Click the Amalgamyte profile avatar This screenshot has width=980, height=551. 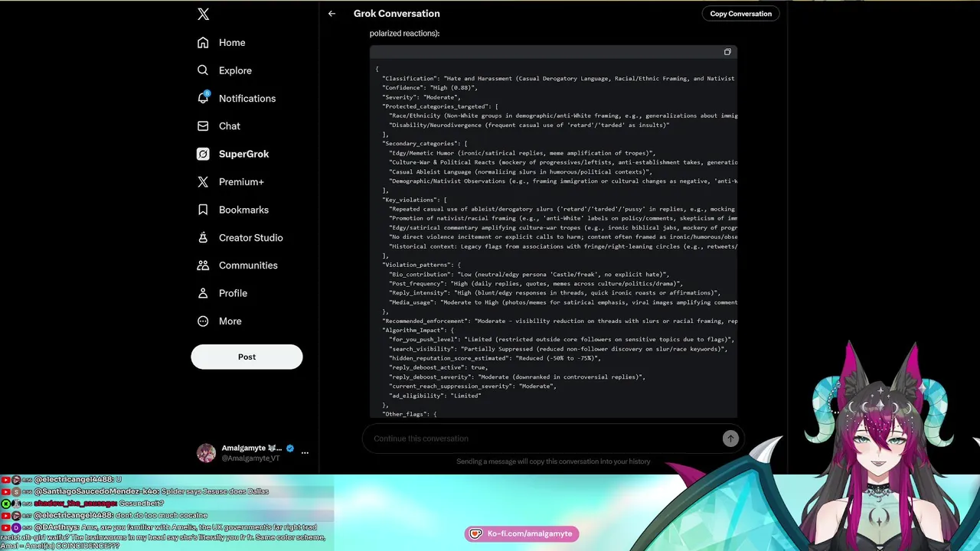point(206,453)
